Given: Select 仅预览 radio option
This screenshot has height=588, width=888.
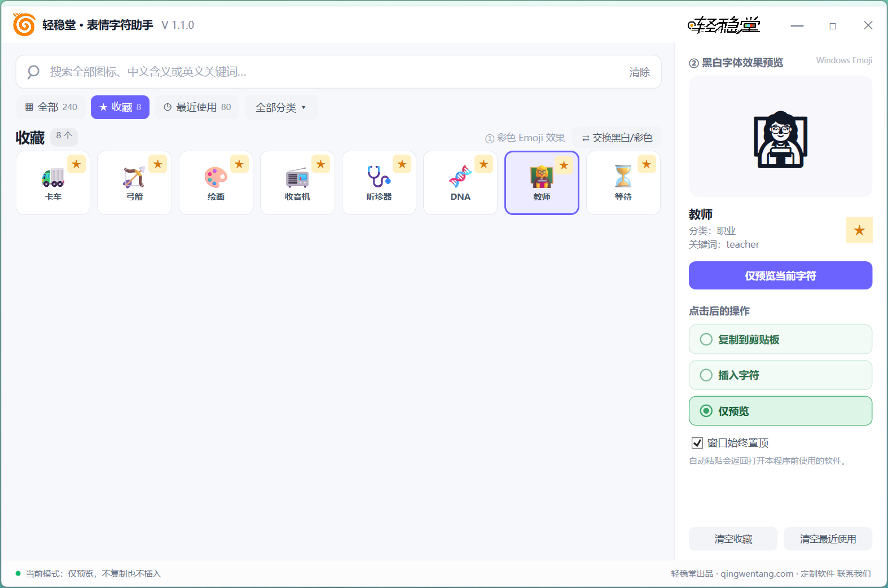Looking at the screenshot, I should [780, 411].
